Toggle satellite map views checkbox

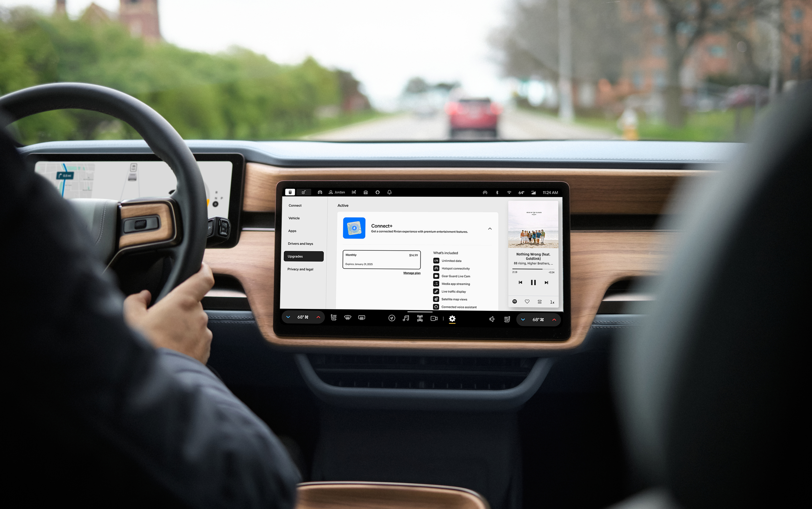click(x=436, y=299)
